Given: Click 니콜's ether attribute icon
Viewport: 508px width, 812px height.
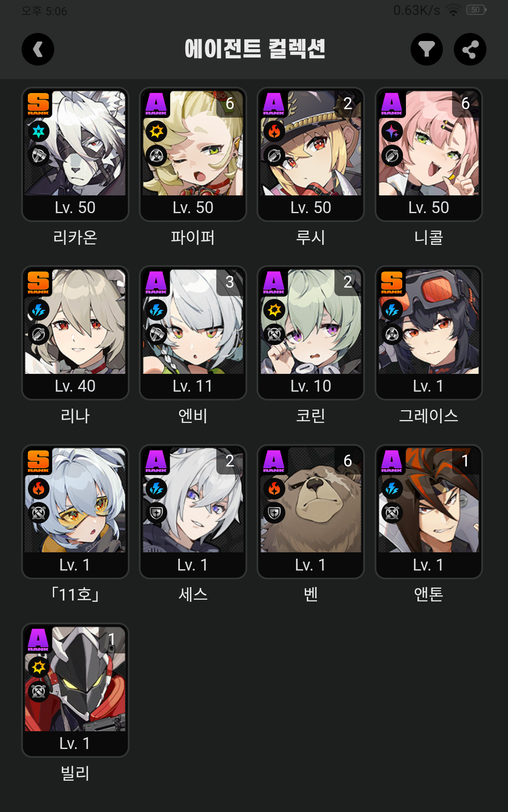Looking at the screenshot, I should pos(392,132).
